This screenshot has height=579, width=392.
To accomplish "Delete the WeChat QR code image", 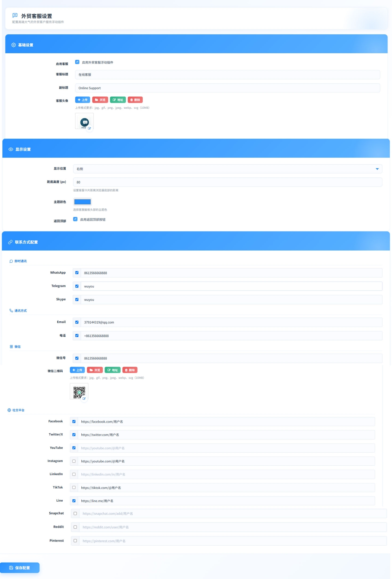I will tap(130, 370).
